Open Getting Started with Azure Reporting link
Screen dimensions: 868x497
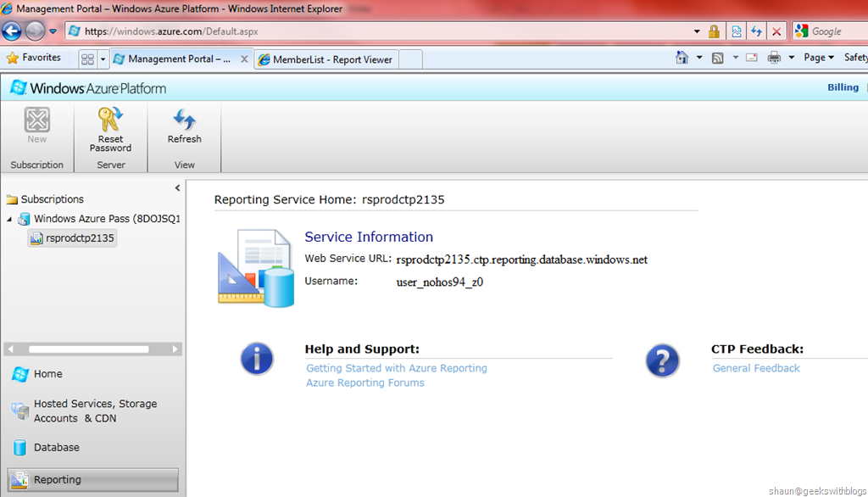click(397, 368)
